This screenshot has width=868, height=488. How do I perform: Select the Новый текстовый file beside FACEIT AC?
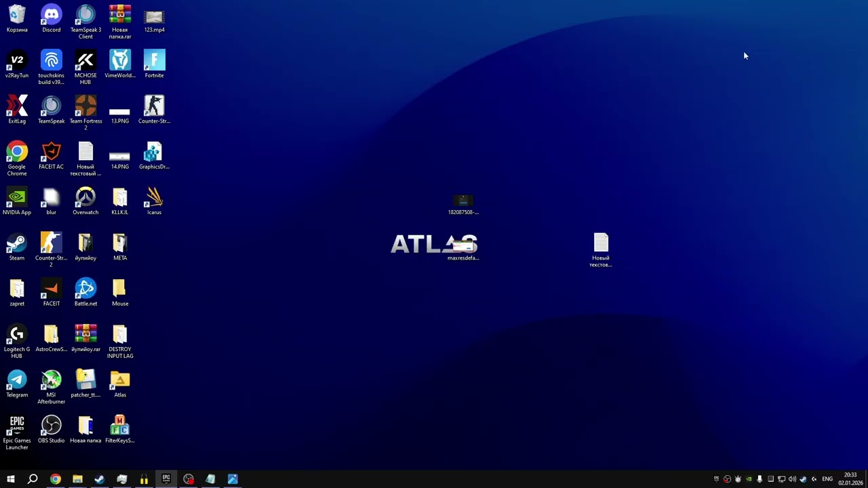85,159
